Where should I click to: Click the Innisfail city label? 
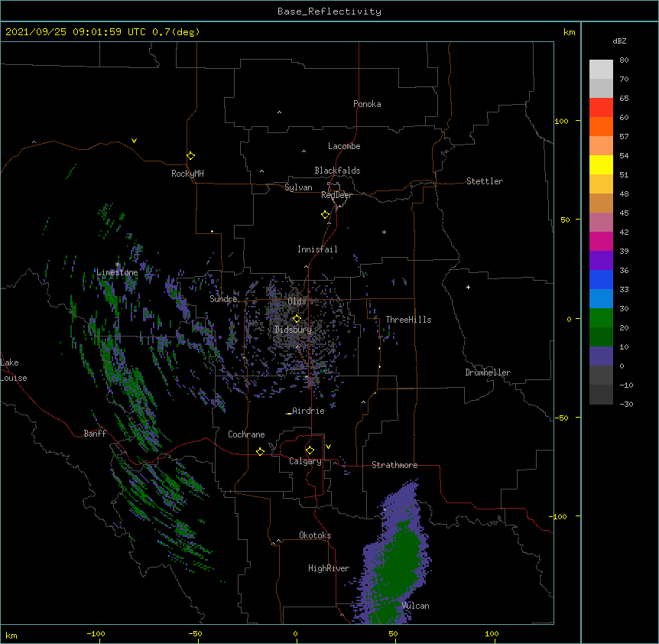click(317, 249)
